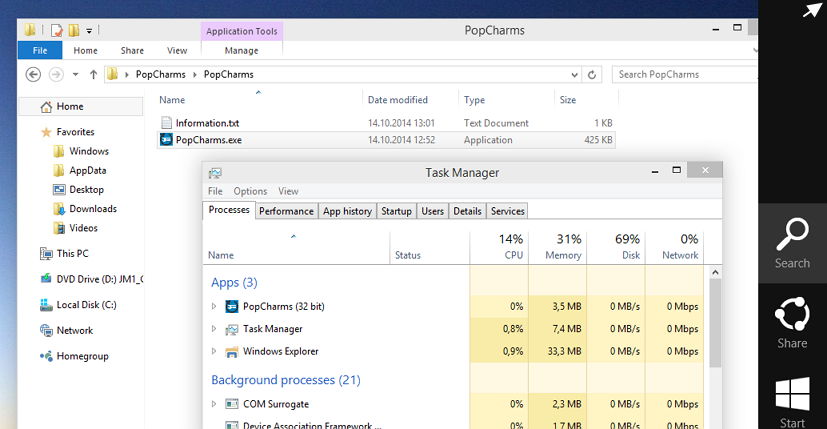Click the PopCharms.exe file icon

[x=166, y=140]
